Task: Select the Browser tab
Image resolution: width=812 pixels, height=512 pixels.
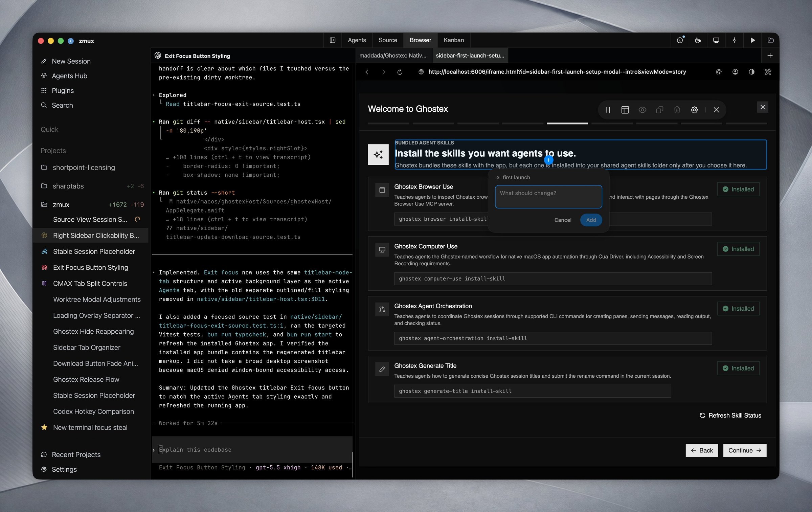Action: (x=420, y=40)
